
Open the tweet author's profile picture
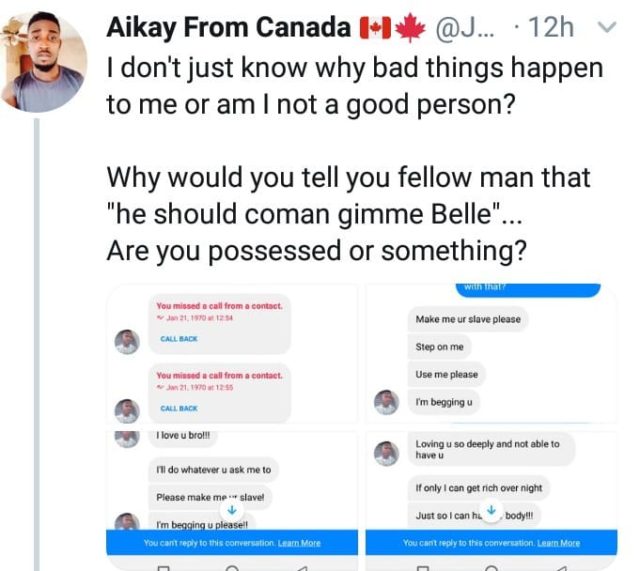[x=43, y=62]
